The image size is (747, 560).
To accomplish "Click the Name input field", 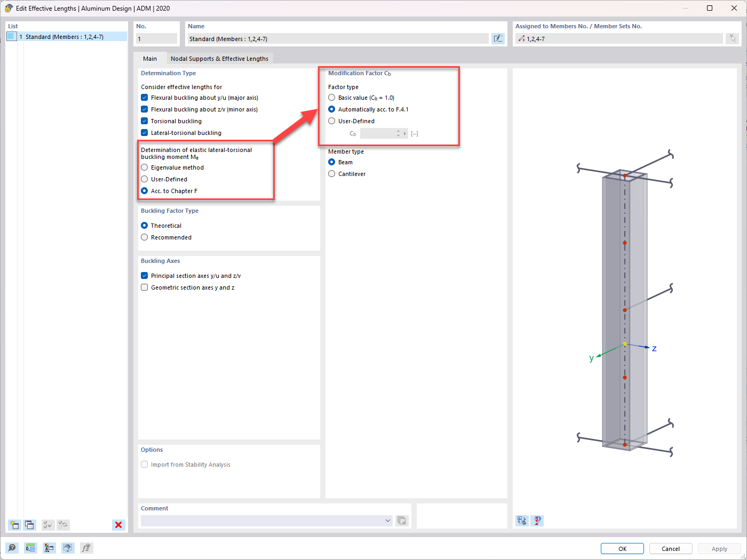I will point(338,38).
